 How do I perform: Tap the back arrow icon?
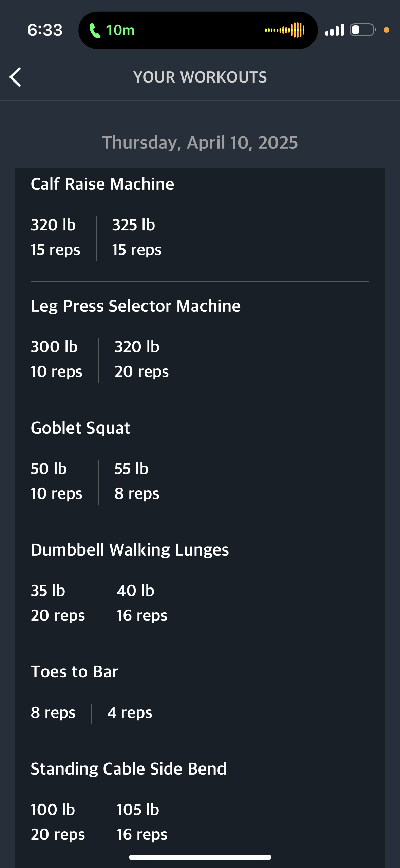pyautogui.click(x=15, y=77)
